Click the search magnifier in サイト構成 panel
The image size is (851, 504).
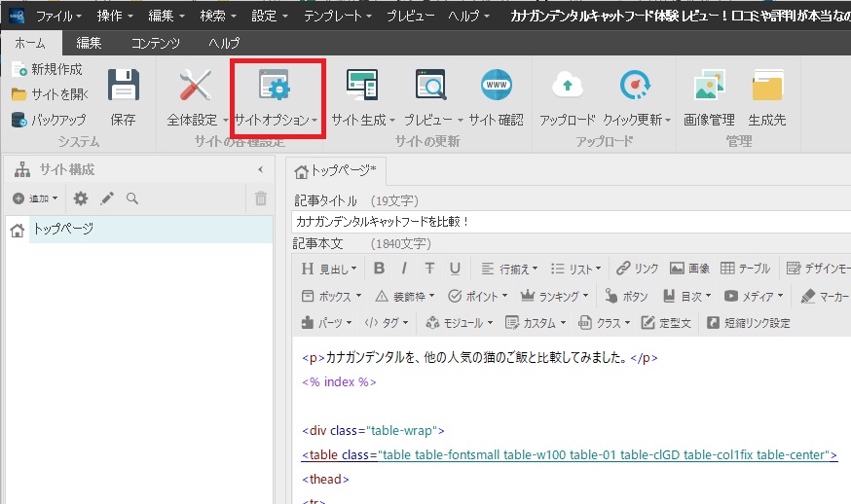click(x=131, y=198)
